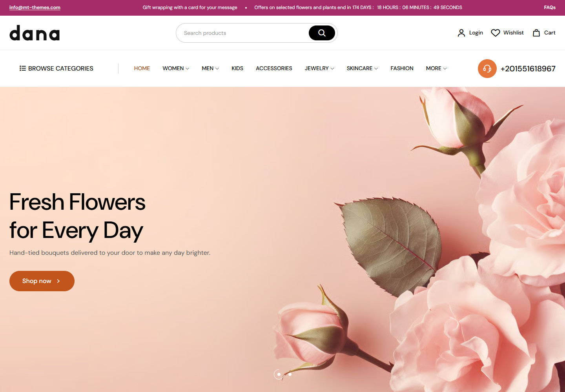
Task: Click the arrow inside Shop now button
Action: pos(58,281)
